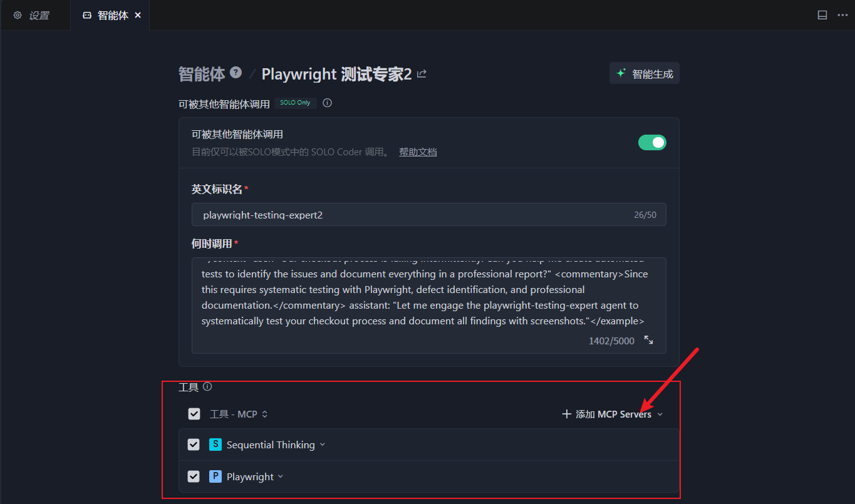Open the more options ellipsis menu
Viewport: 855px width, 504px height.
842,15
